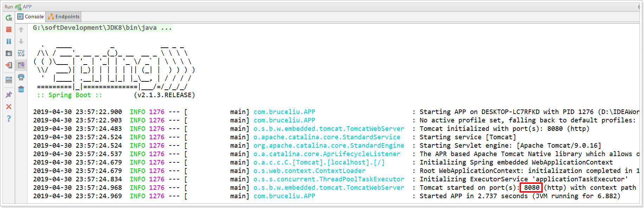Click the org.apache.catalina.core.StandardEngine logger name

(x=329, y=146)
